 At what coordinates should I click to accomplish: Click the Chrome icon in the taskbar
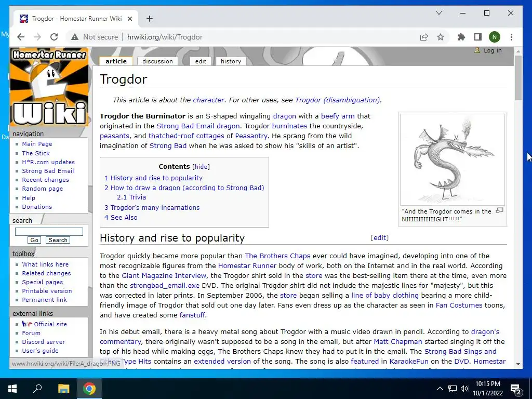pos(89,389)
